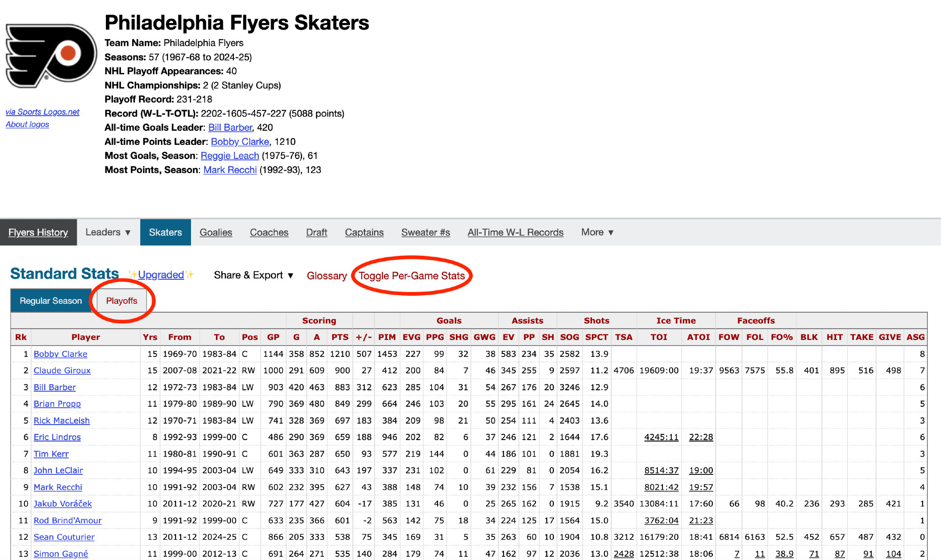The width and height of the screenshot is (941, 560).
Task: Sort by PTS column header
Action: tap(340, 337)
